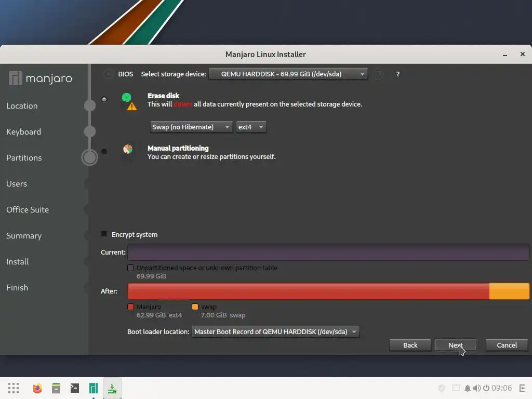
Task: Enable the Encrypt system checkbox
Action: pos(104,234)
